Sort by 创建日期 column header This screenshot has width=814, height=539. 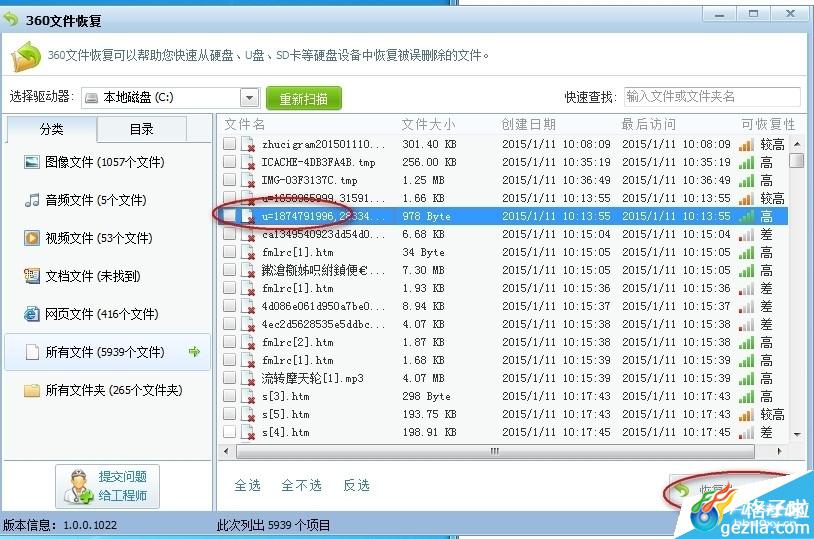pos(528,125)
